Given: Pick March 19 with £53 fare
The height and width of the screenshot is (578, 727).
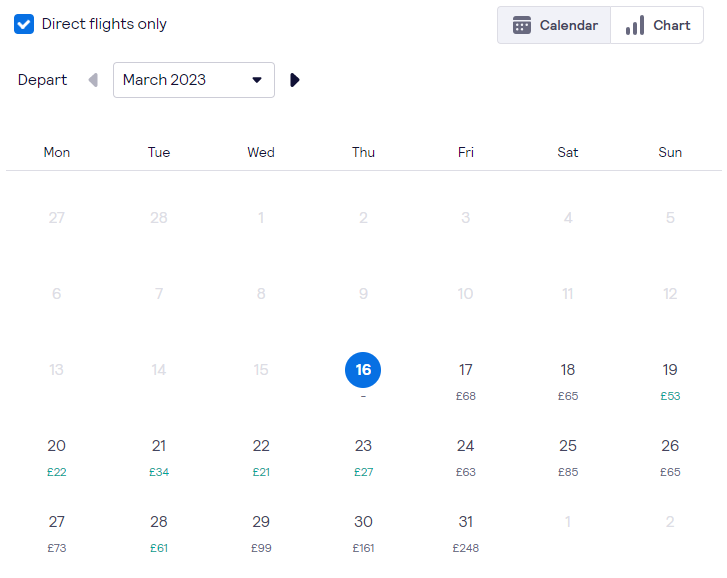Looking at the screenshot, I should [670, 381].
